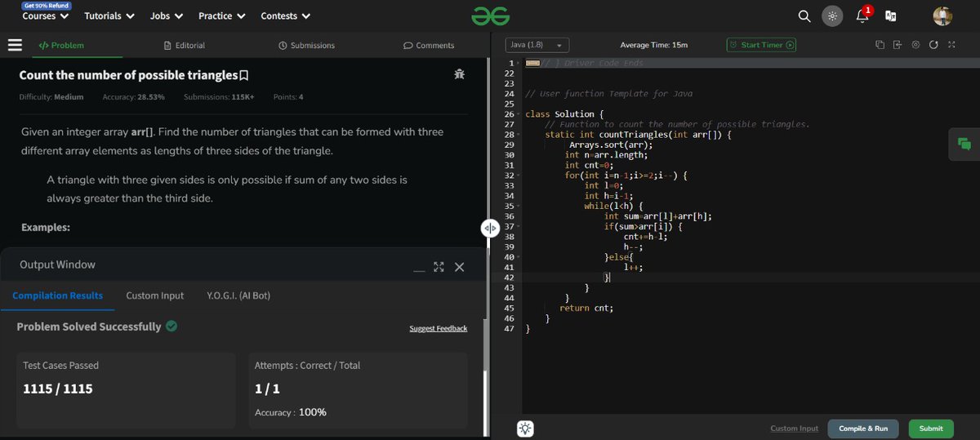Open the green chat bubble widget
980x440 pixels.
coord(964,144)
